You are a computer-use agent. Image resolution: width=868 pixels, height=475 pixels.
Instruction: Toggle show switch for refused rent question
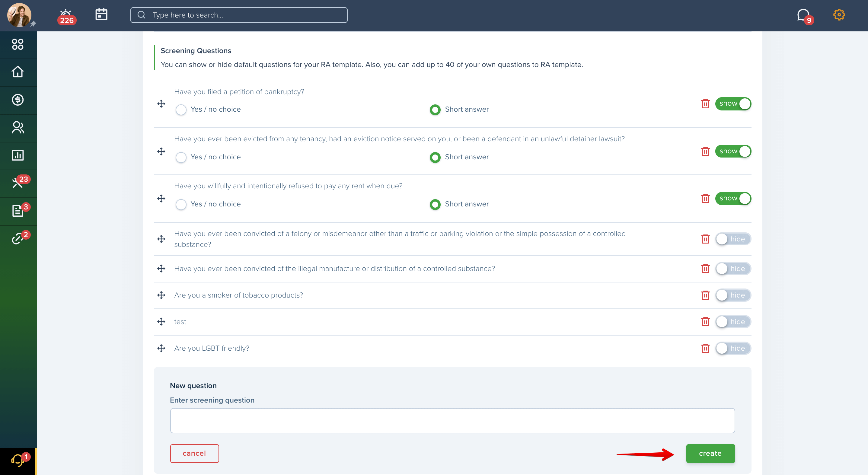733,199
